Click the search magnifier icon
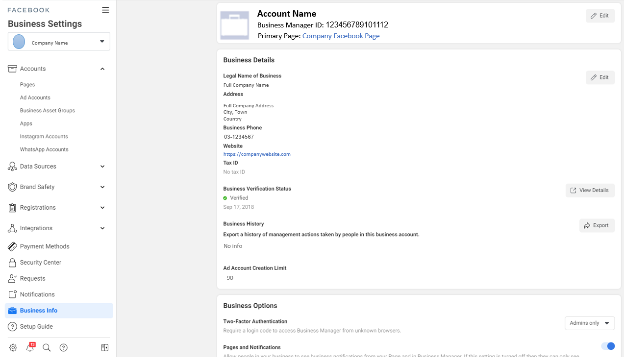 pyautogui.click(x=47, y=348)
